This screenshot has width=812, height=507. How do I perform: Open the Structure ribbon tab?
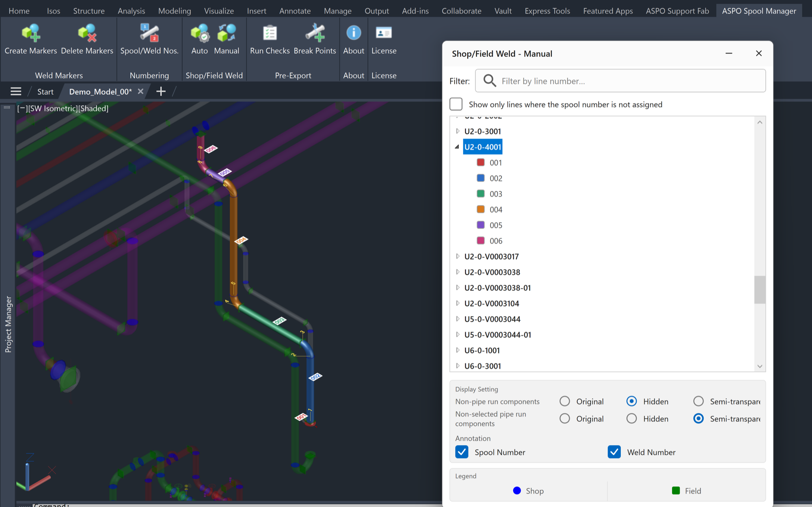coord(89,11)
